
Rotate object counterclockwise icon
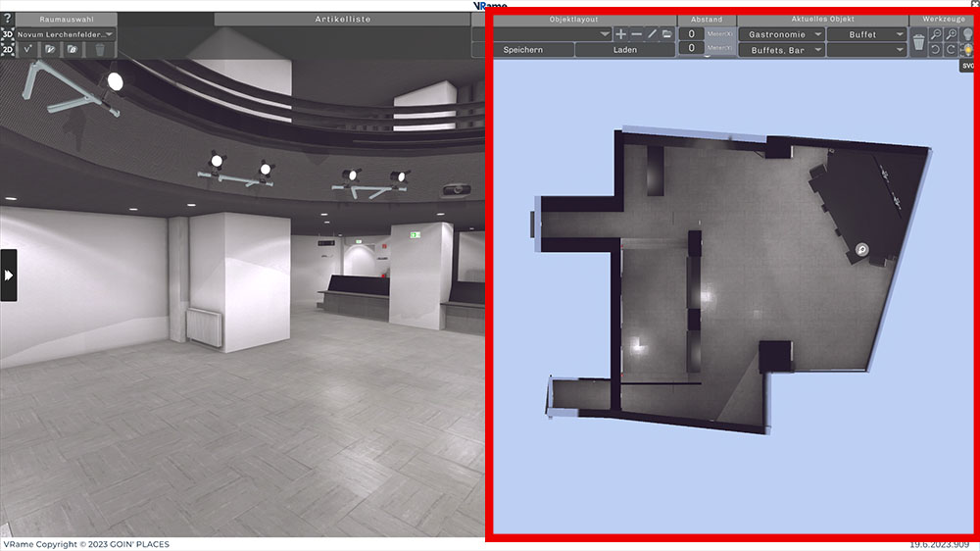[x=936, y=49]
